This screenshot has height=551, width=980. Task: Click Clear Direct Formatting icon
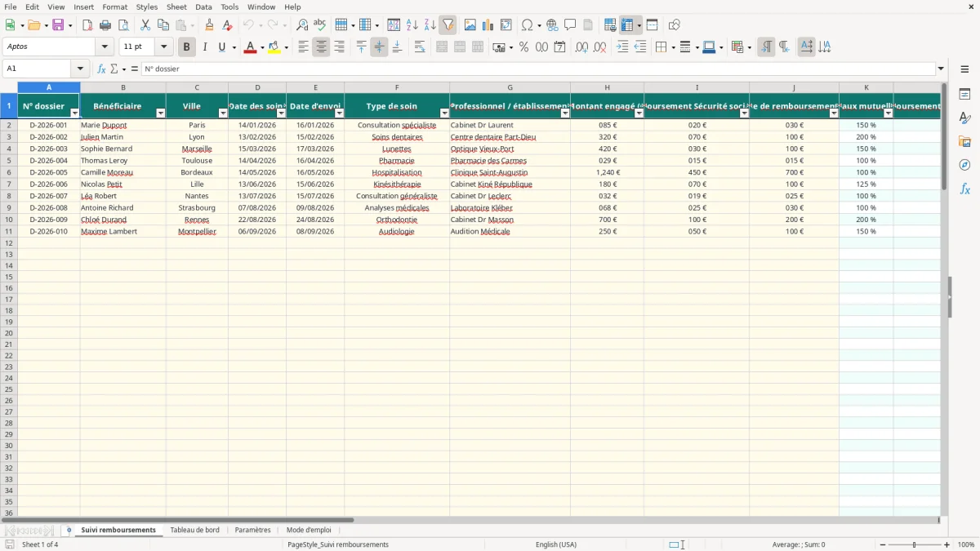point(227,25)
